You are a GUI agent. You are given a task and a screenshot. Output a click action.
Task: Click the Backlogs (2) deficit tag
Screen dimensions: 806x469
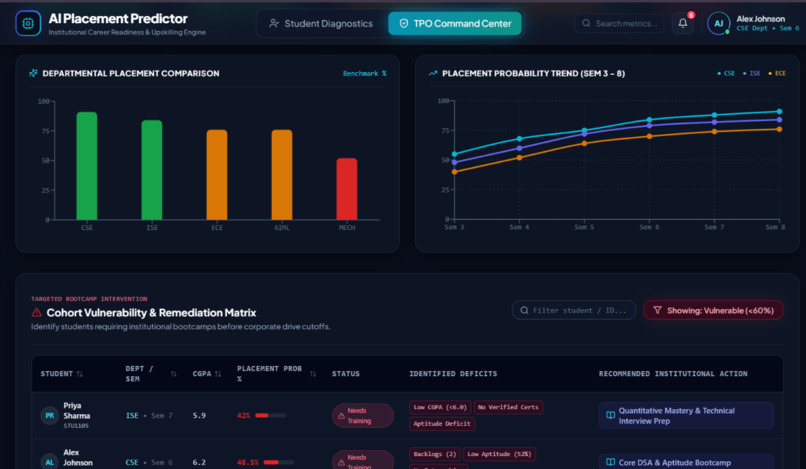(435, 454)
